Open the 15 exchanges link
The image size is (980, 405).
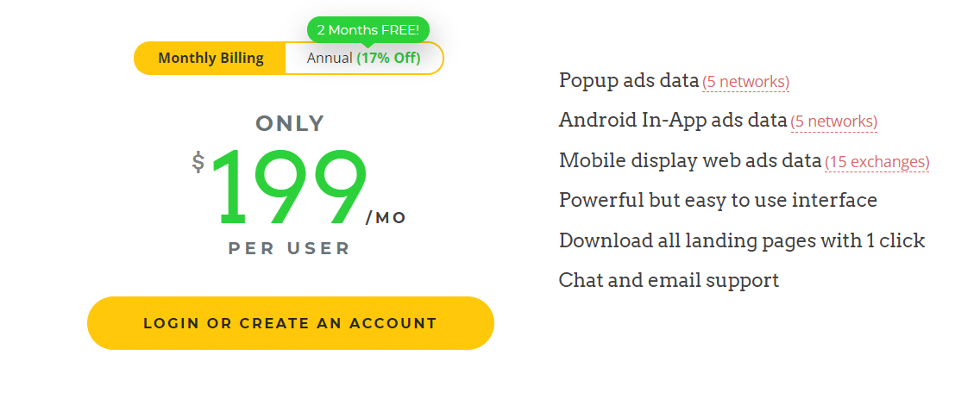(876, 162)
